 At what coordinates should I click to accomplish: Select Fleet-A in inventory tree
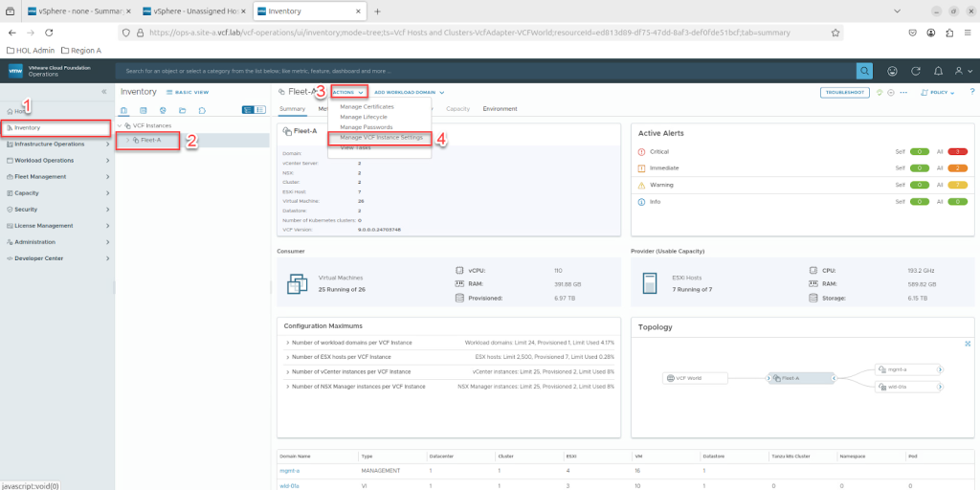pos(150,140)
